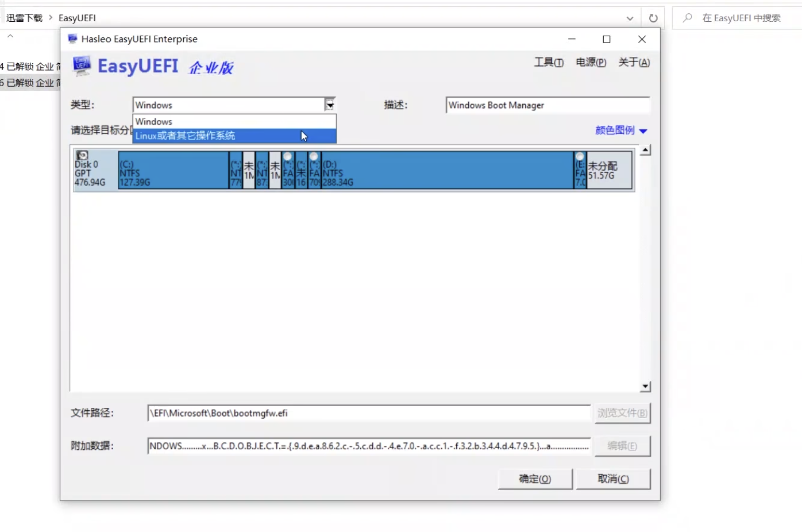
Task: Click the EasyUEFI logo icon beside the heading
Action: (82, 65)
